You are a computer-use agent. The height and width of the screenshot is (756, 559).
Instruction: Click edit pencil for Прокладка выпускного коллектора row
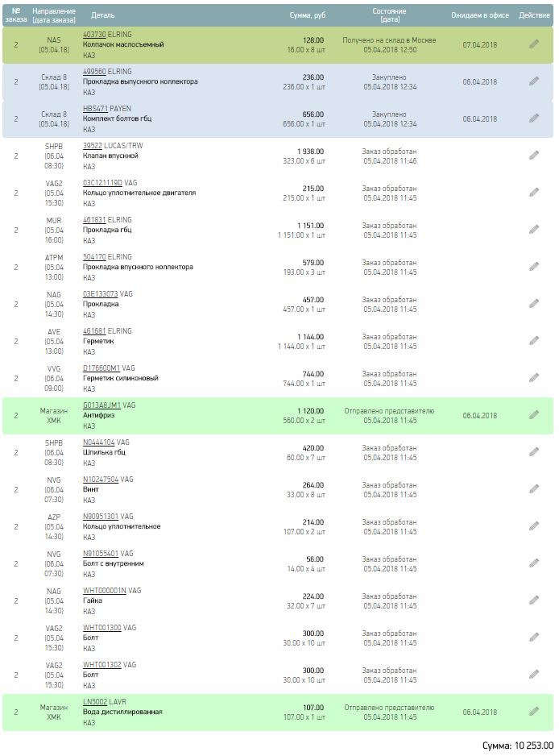click(x=534, y=81)
